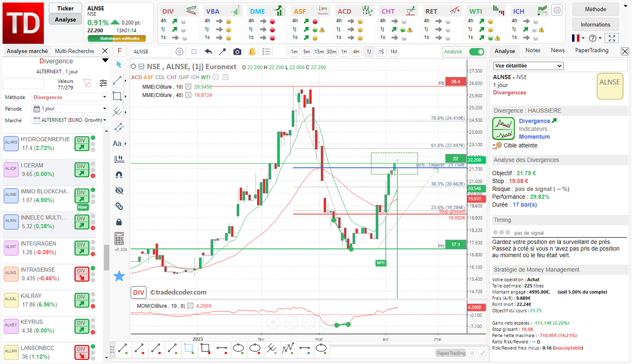Open the ruler measure tool
632x364 pixels.
[119, 159]
